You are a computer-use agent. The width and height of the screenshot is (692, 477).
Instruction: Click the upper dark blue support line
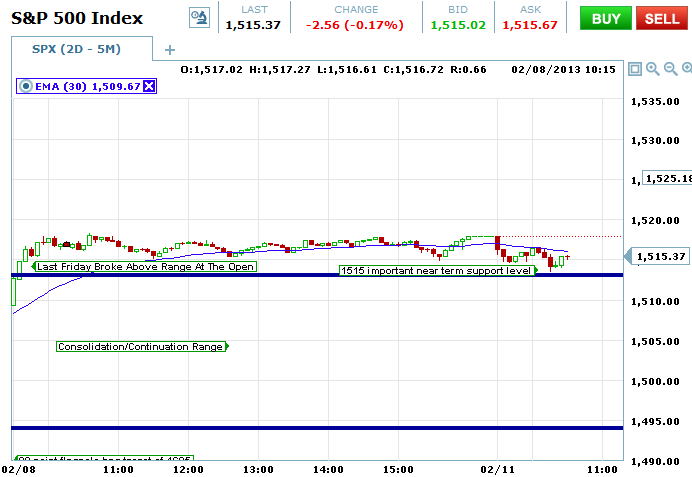317,275
